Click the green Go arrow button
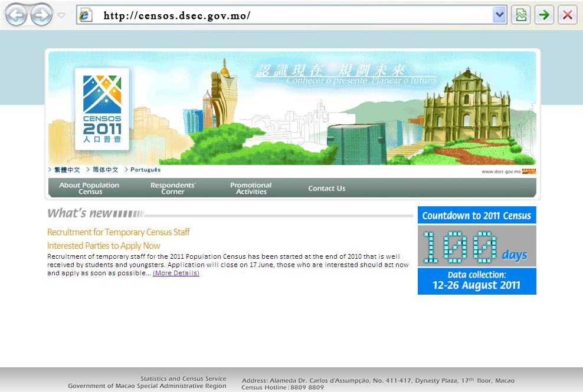This screenshot has width=583, height=392. pyautogui.click(x=544, y=15)
